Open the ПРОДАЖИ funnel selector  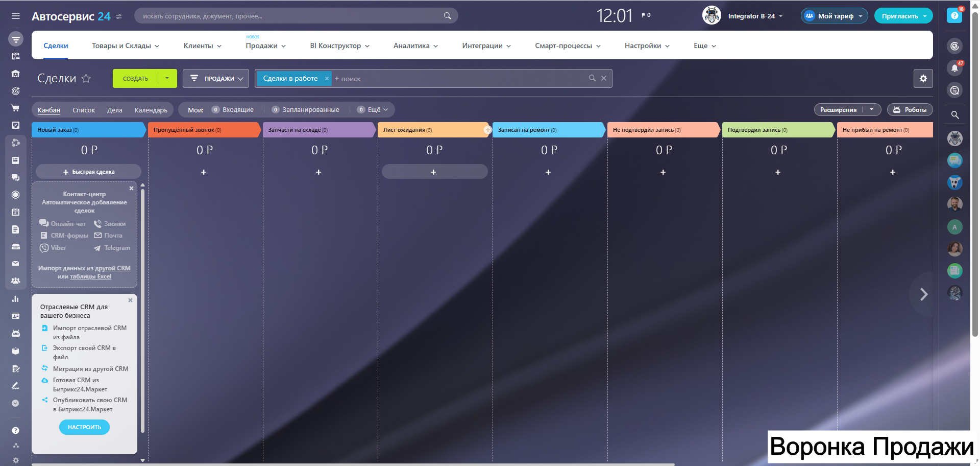216,78
